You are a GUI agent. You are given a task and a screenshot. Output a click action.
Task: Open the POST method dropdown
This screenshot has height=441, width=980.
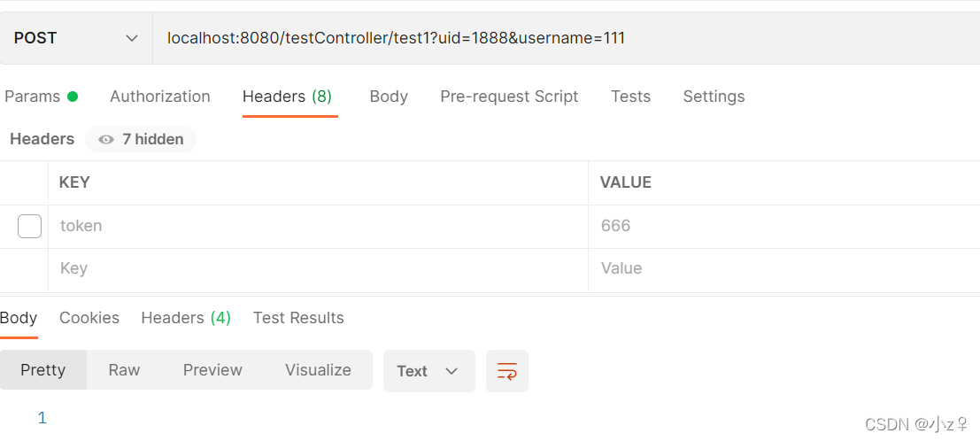tap(76, 38)
